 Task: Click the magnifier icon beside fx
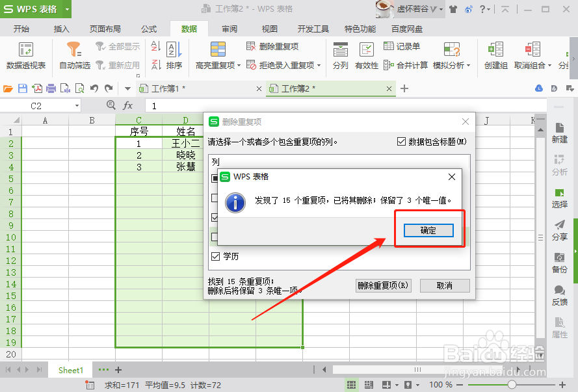pos(111,105)
